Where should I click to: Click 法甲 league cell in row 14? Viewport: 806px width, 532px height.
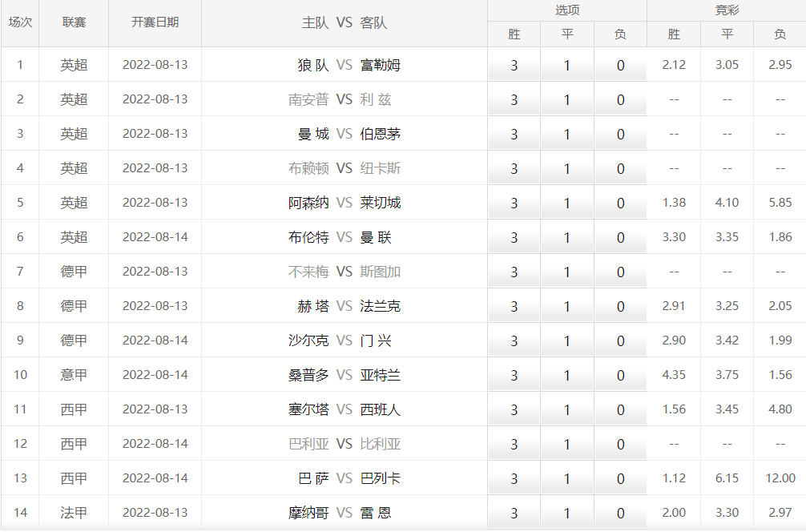pyautogui.click(x=74, y=513)
